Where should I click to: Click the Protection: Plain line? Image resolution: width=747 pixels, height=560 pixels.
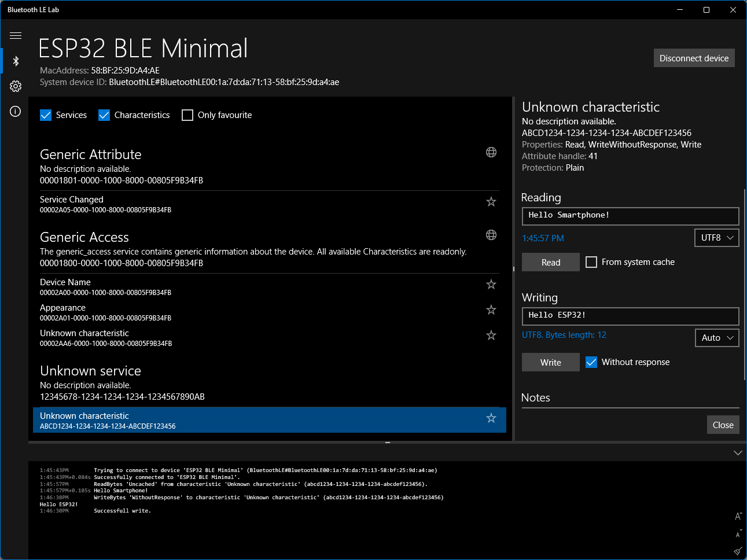[553, 168]
